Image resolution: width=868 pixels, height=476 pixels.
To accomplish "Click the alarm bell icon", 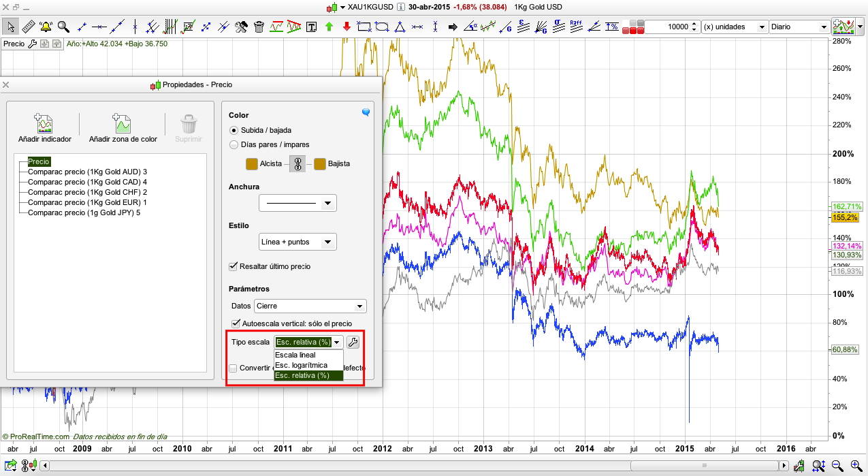I will tap(46, 27).
